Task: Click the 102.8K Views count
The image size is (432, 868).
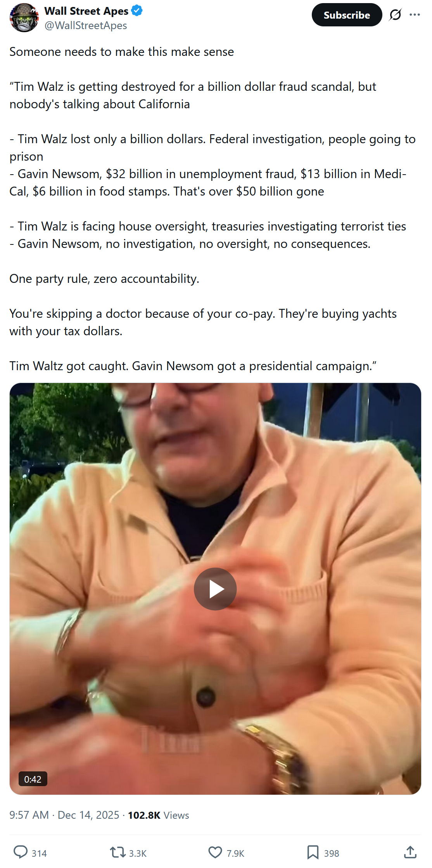Action: tap(159, 815)
